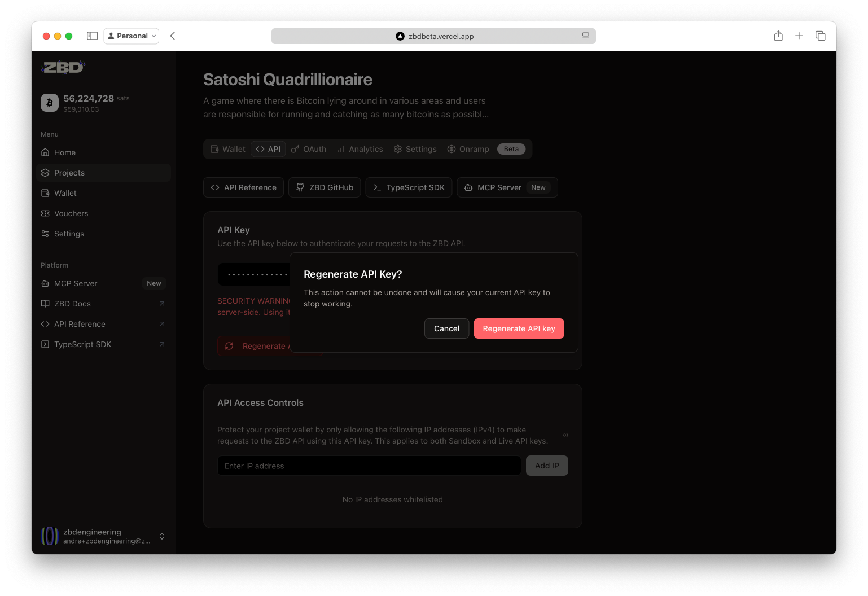Click the GitHub icon on ZBD GitHub button

[x=299, y=187]
